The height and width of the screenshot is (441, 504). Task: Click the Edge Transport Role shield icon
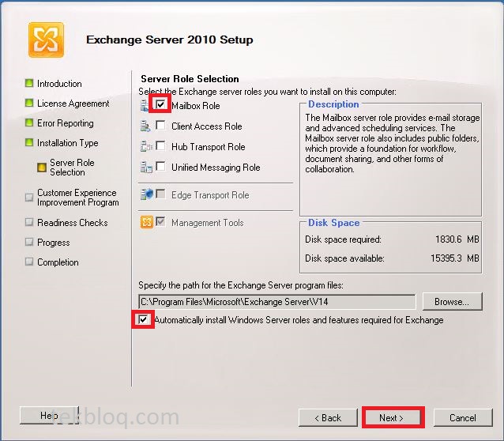coord(147,194)
